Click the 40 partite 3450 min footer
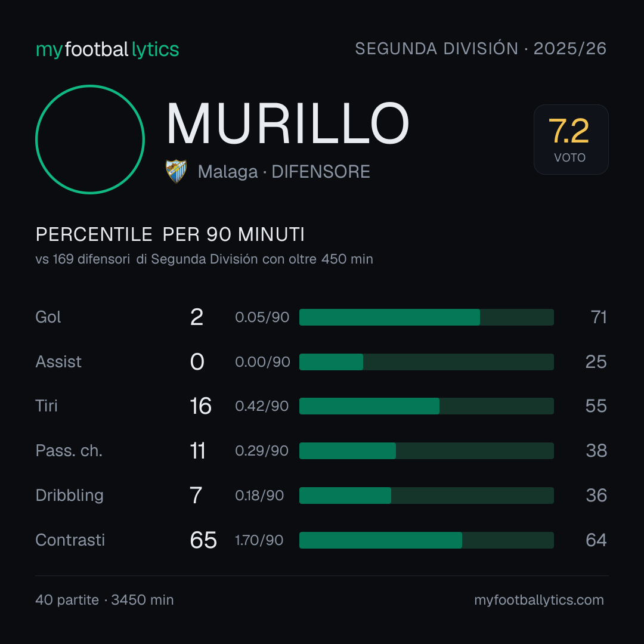644x644 pixels. 104,600
